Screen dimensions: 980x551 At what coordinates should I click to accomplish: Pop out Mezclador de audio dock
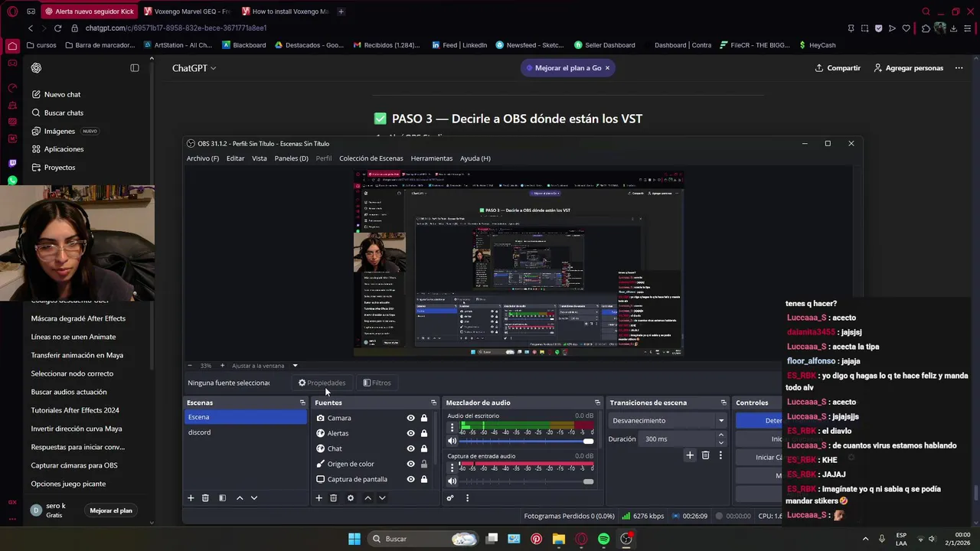597,403
